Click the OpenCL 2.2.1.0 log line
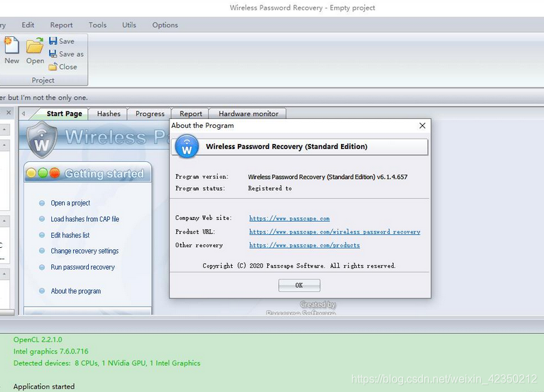This screenshot has width=544, height=392. 38,339
